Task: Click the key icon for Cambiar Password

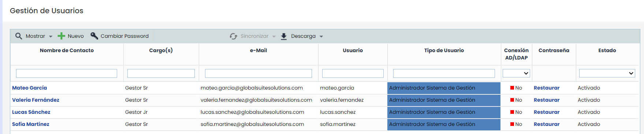Action: point(94,36)
